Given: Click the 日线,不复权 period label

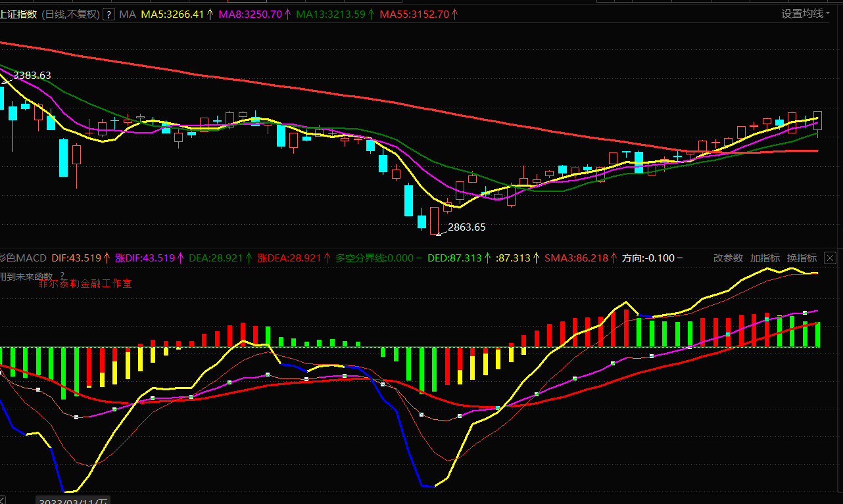Looking at the screenshot, I should 70,14.
